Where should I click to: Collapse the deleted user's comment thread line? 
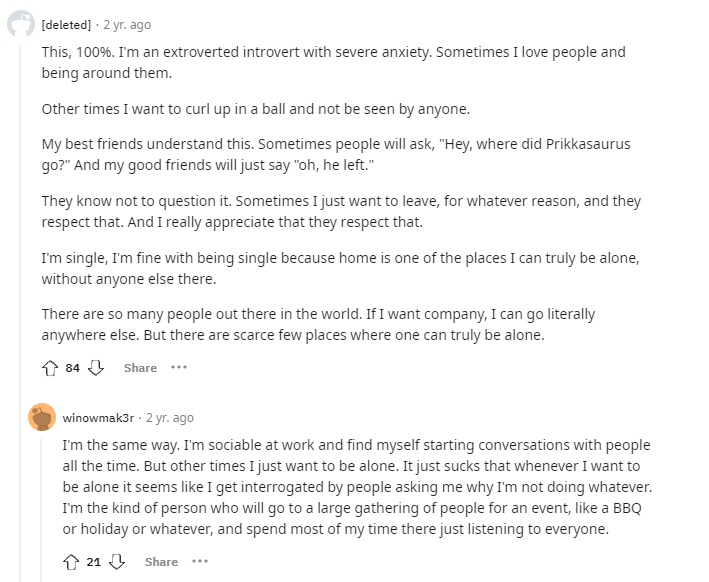(x=21, y=300)
